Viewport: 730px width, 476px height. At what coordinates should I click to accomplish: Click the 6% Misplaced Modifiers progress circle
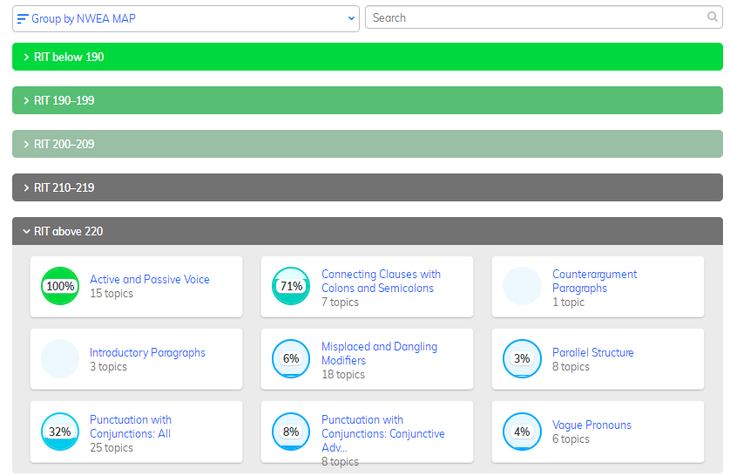[291, 359]
